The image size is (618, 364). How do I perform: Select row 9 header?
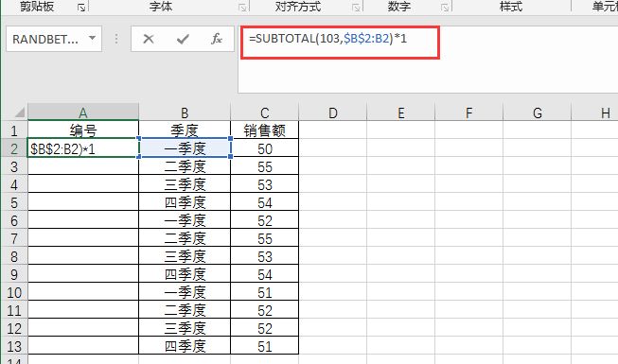[x=14, y=274]
